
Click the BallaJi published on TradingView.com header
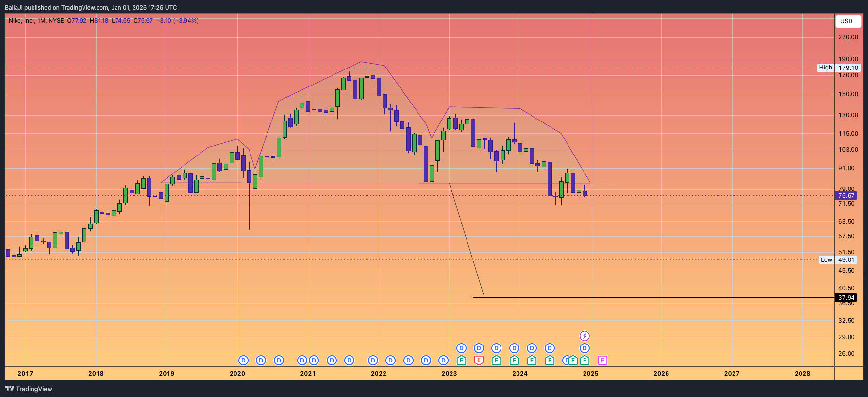point(91,7)
